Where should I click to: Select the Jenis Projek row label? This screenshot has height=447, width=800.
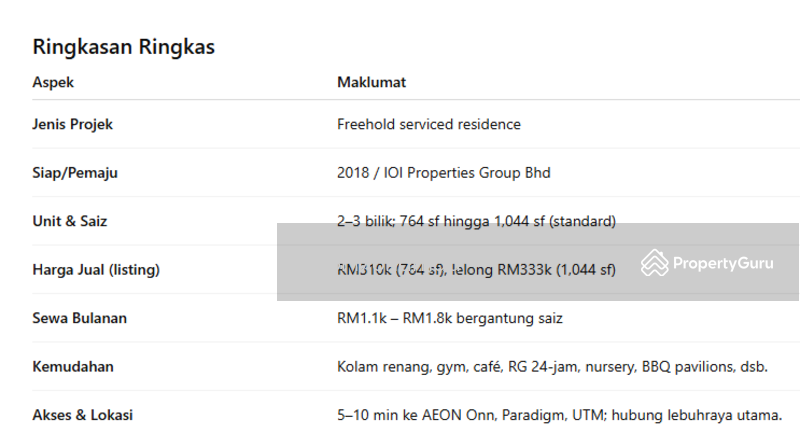click(x=72, y=124)
